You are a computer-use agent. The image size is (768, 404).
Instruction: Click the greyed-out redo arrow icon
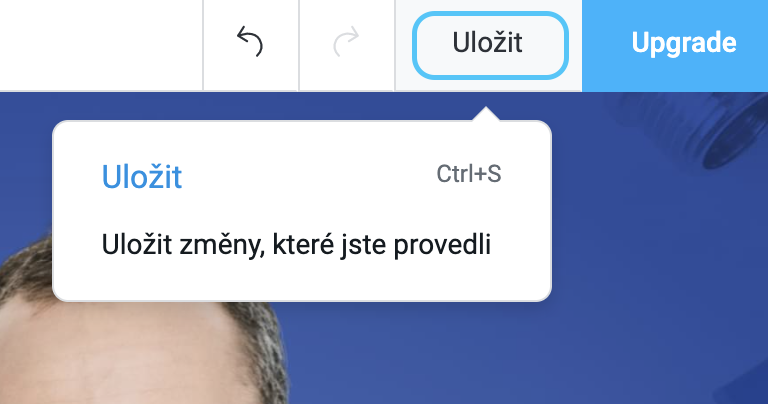click(346, 42)
